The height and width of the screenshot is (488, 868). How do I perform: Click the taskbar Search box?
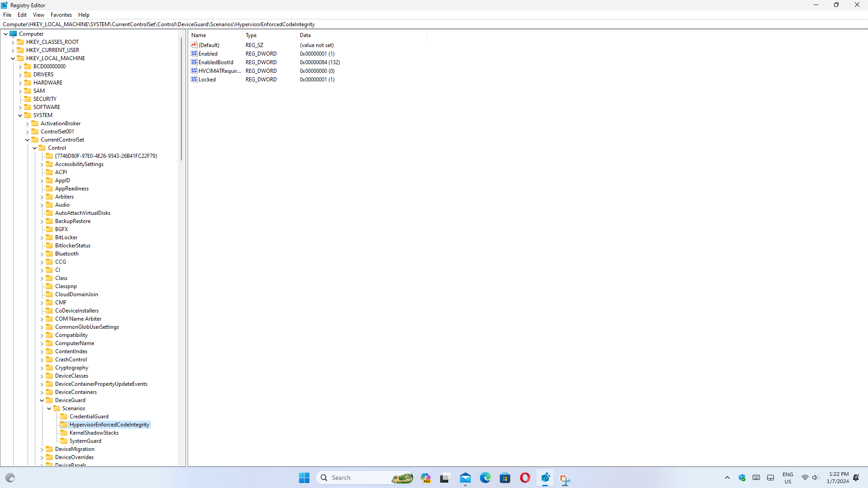click(x=365, y=478)
